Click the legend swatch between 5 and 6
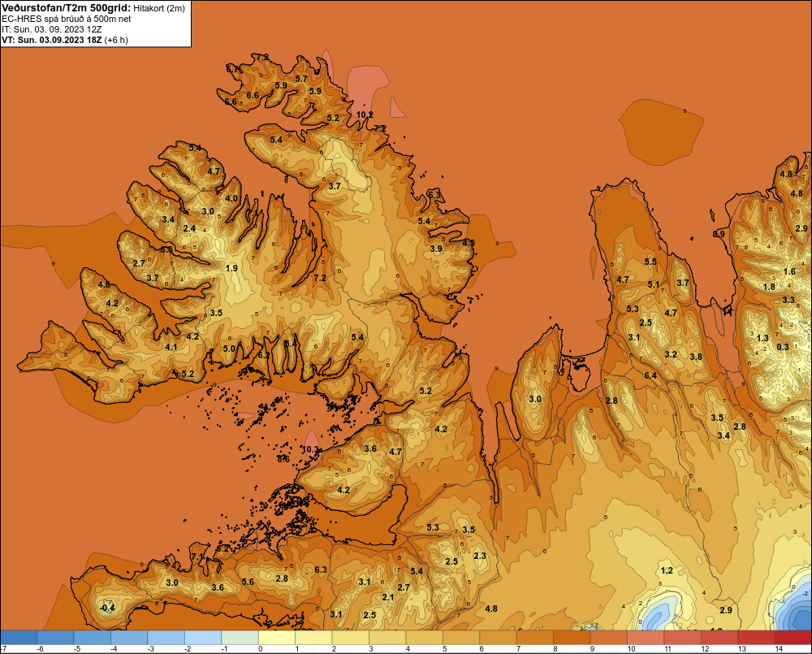 pos(461,637)
